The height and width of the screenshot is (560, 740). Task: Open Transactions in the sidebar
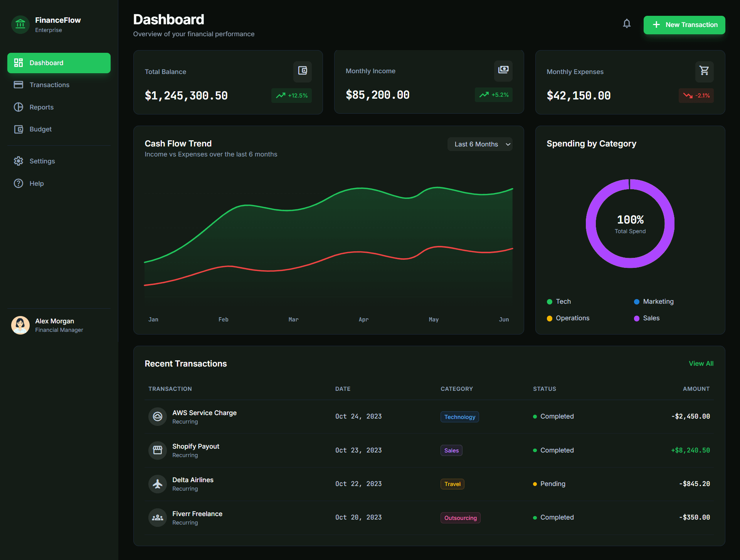(49, 85)
